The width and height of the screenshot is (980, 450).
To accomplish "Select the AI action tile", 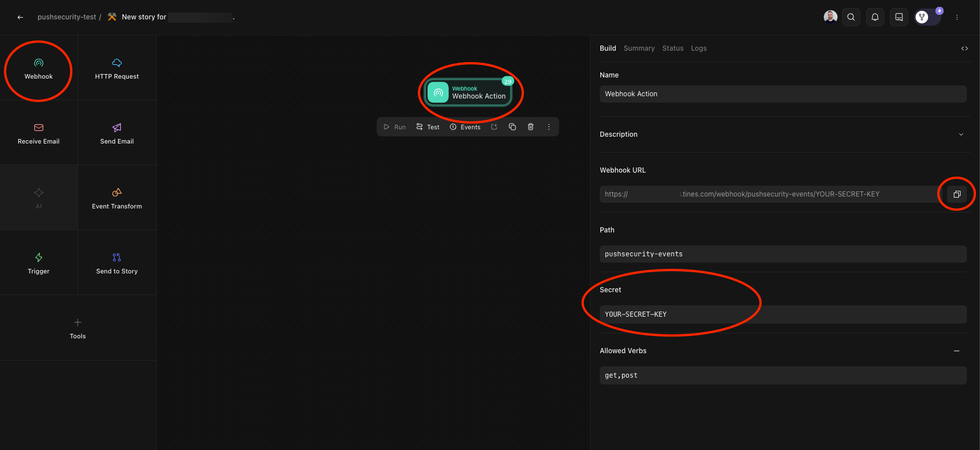I will pos(39,198).
